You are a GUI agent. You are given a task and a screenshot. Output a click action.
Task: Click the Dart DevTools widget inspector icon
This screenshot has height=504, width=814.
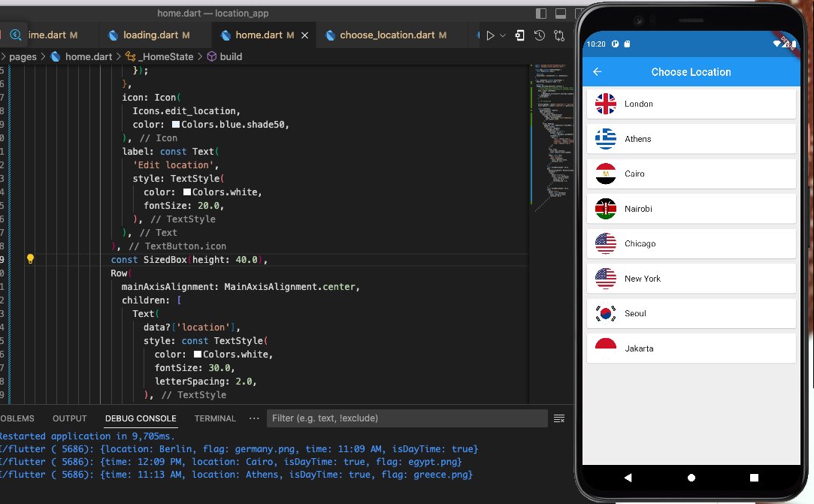pyautogui.click(x=519, y=35)
